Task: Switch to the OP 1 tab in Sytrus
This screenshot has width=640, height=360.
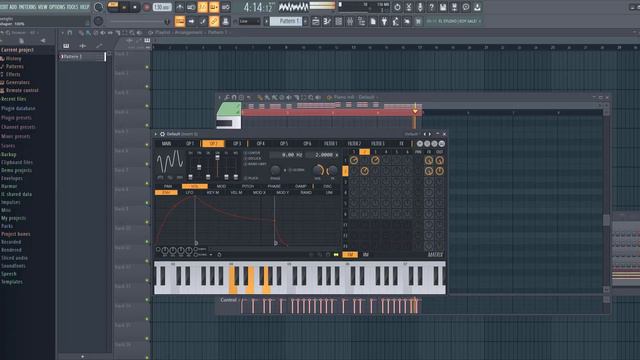Action: point(190,144)
